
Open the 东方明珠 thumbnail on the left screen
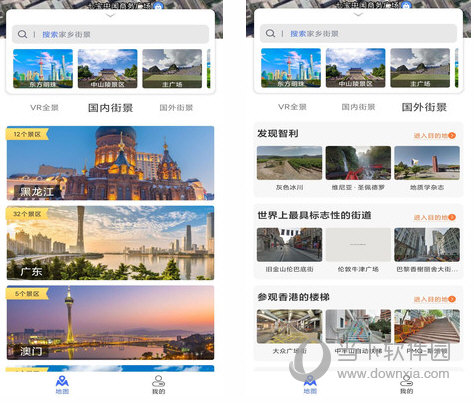tap(43, 69)
